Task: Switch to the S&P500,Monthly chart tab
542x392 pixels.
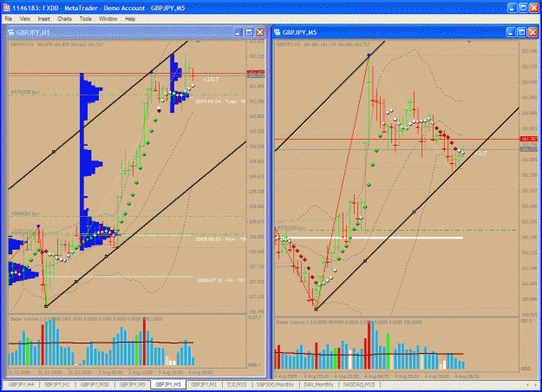Action: click(x=275, y=384)
